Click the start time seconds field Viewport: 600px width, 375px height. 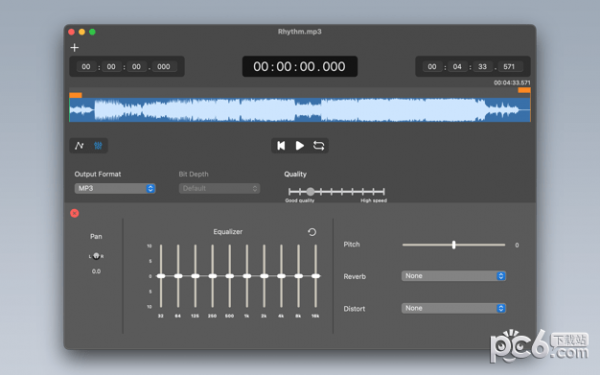[x=136, y=67]
